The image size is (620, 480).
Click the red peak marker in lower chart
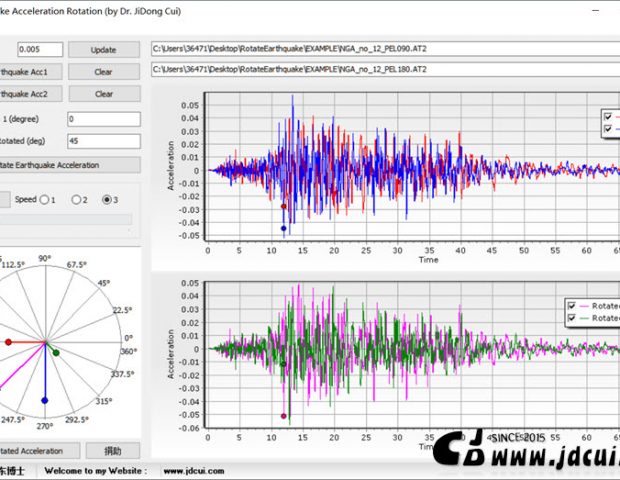coord(284,416)
